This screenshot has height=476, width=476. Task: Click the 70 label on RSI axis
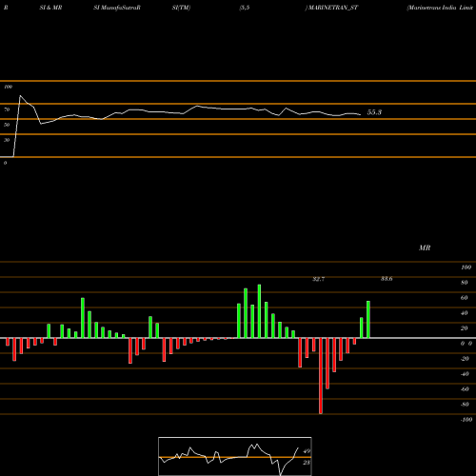coord(7,109)
